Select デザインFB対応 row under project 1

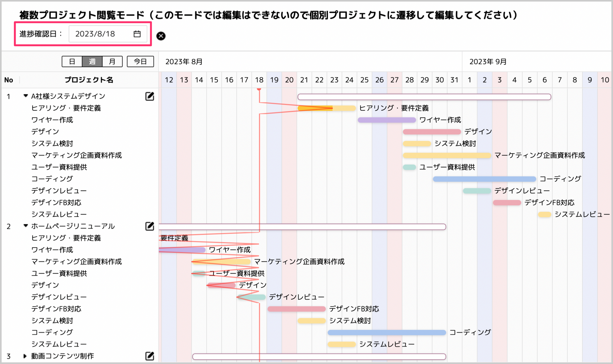[56, 203]
